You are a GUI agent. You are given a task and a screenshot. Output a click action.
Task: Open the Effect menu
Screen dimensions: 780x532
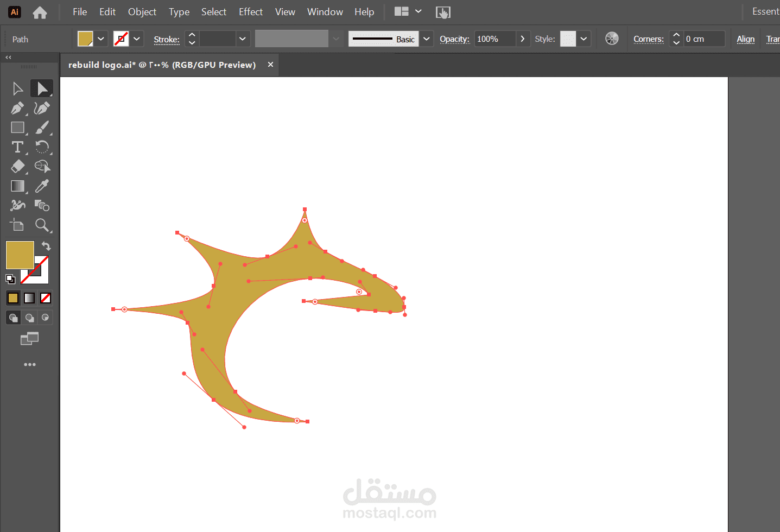pyautogui.click(x=251, y=12)
